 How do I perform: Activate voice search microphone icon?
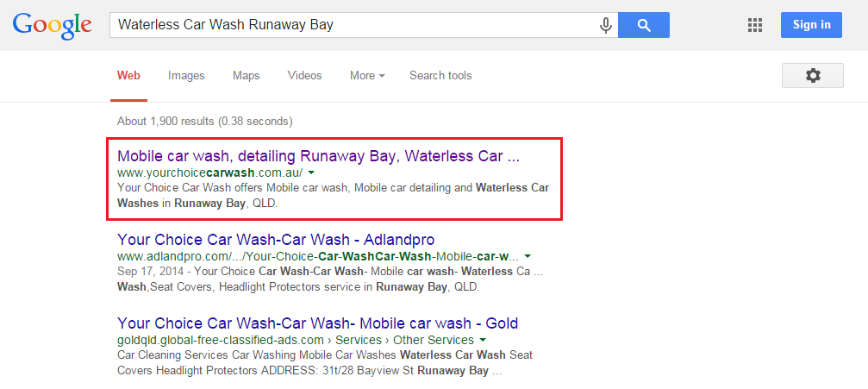pyautogui.click(x=606, y=25)
